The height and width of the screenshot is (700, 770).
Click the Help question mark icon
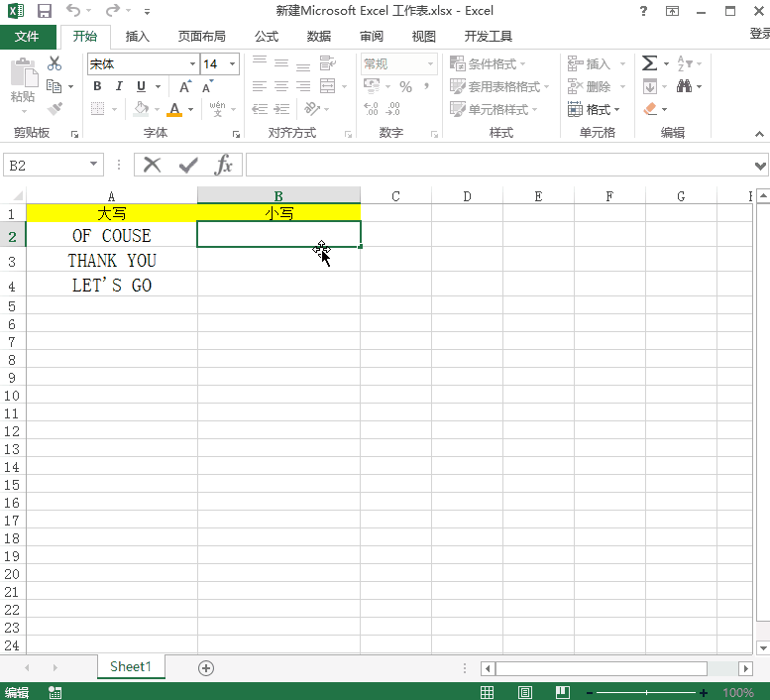[x=643, y=11]
